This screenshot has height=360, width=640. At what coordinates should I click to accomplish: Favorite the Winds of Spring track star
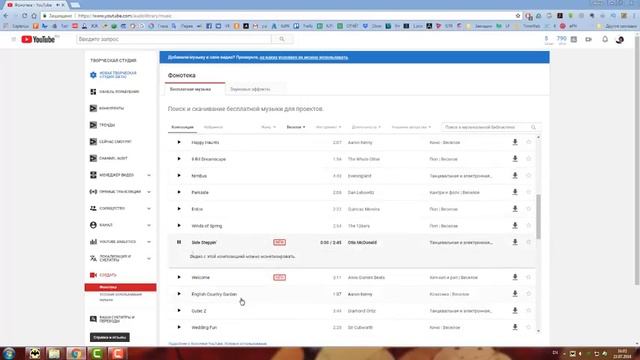tap(529, 225)
